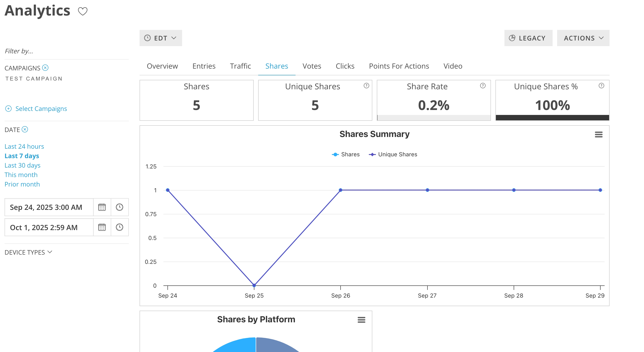Open the EDT timezone dropdown
Viewport: 644px width, 352px height.
point(160,38)
